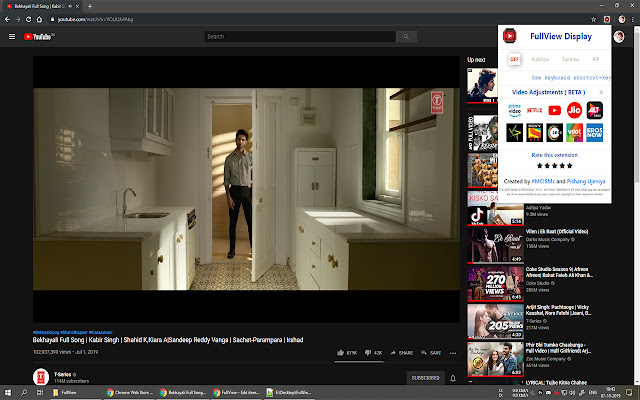Open the Jio icon in the popup

click(574, 110)
